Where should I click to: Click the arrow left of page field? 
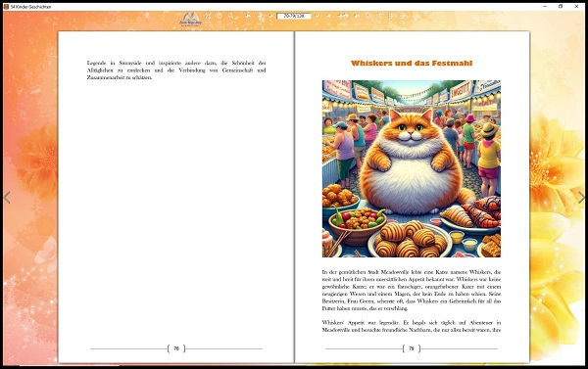coord(270,16)
